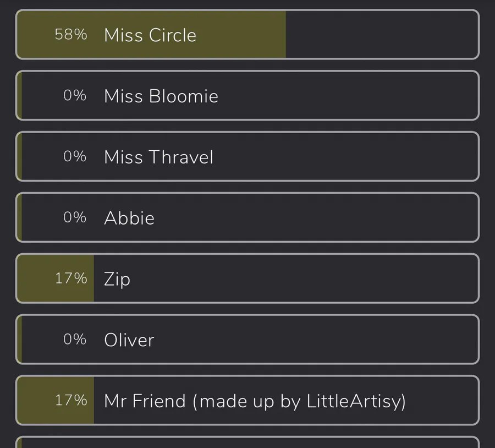The width and height of the screenshot is (495, 448).
Task: Click the empty area of Abbie's bar
Action: (316, 217)
